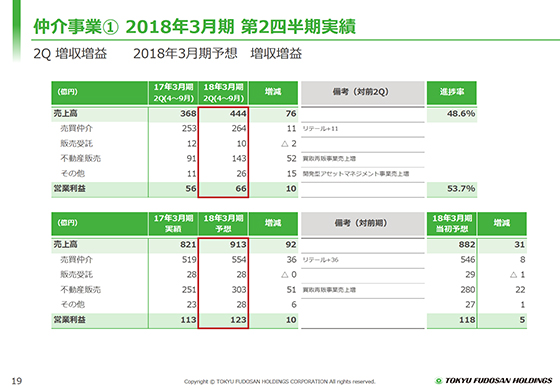Click the value 113 in 営業利益 row
The width and height of the screenshot is (560, 388).
188,319
